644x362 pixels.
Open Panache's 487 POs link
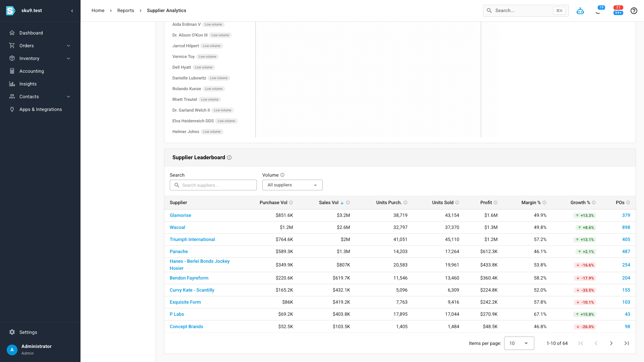point(626,251)
